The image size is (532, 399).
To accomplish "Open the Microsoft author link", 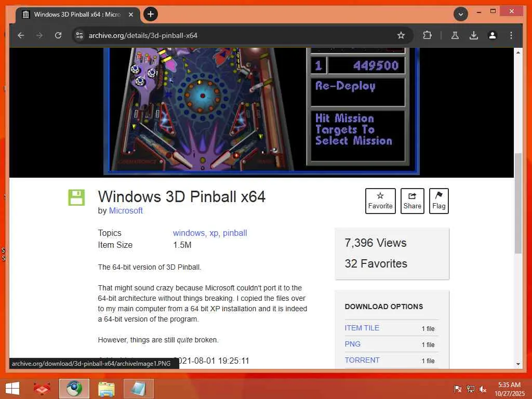I will click(126, 211).
